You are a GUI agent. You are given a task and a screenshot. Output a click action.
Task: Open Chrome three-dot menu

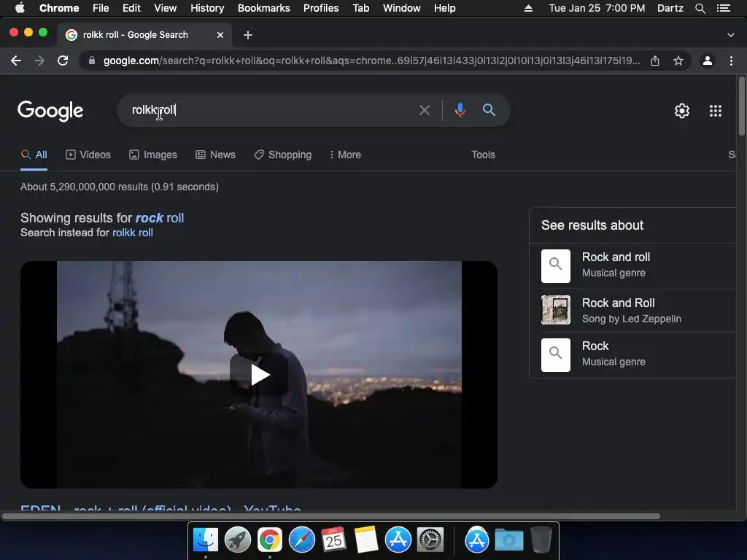pos(731,61)
